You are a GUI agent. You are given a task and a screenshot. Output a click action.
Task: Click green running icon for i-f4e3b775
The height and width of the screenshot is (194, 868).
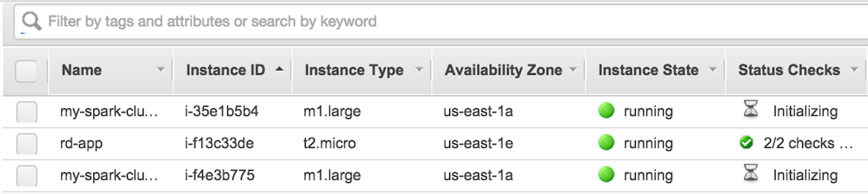[606, 174]
